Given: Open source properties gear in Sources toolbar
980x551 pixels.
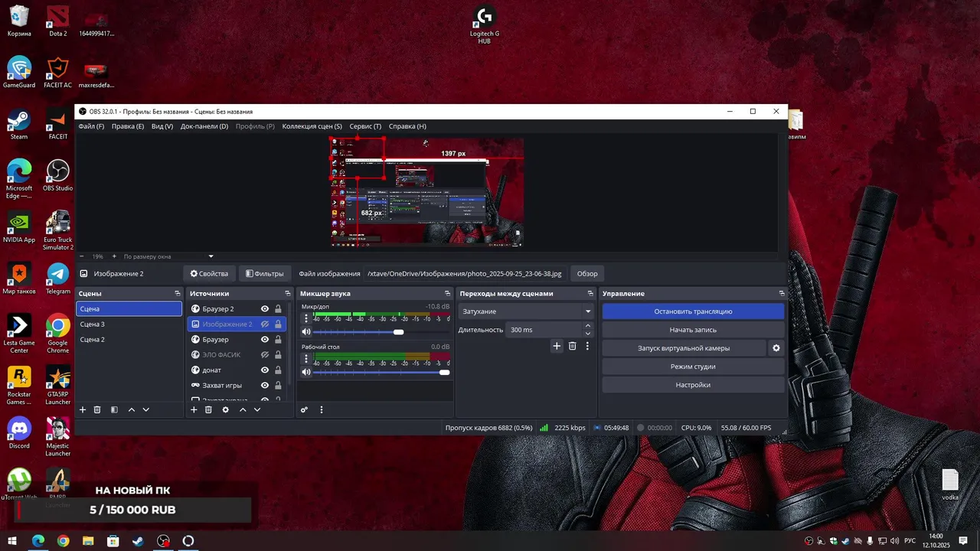Looking at the screenshot, I should 225,409.
